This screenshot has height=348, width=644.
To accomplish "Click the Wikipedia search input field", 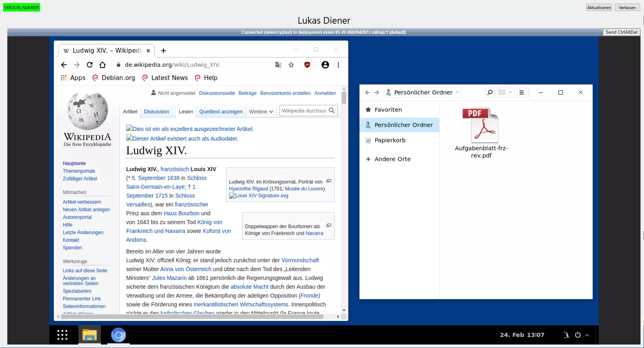I will tap(304, 111).
